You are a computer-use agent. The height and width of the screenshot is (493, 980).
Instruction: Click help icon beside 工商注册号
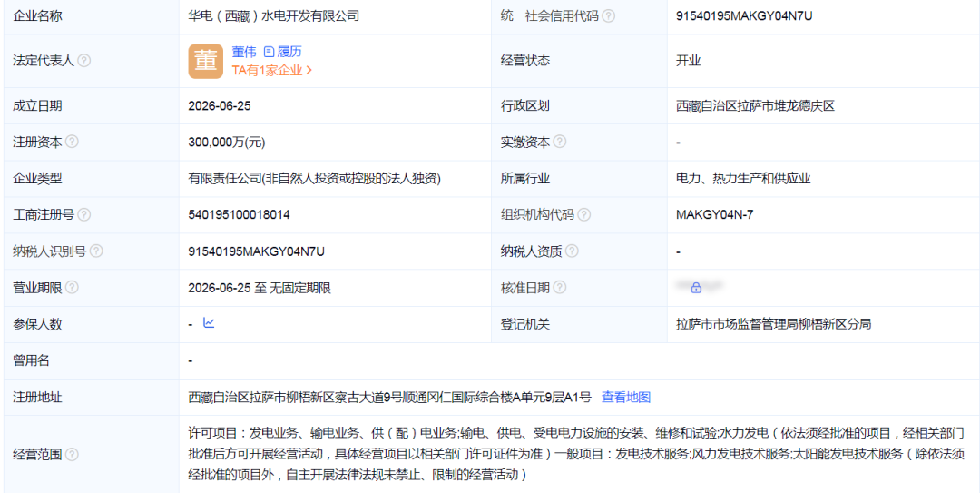pyautogui.click(x=83, y=214)
